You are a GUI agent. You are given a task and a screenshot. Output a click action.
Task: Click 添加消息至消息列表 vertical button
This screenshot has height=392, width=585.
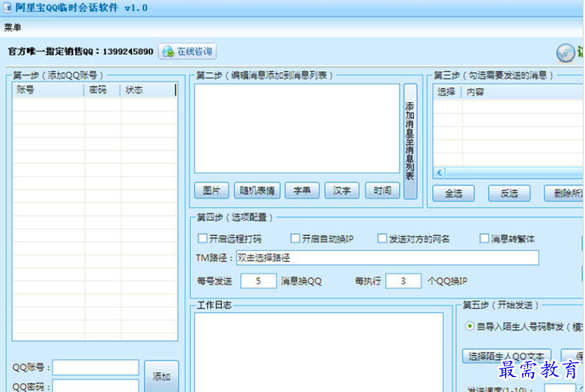coord(410,141)
